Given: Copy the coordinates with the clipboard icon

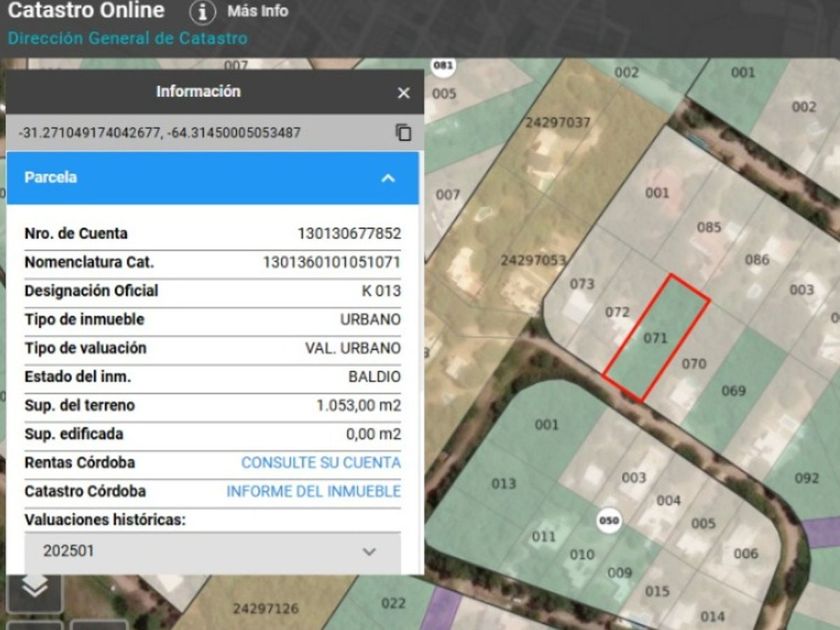Looking at the screenshot, I should pyautogui.click(x=403, y=132).
